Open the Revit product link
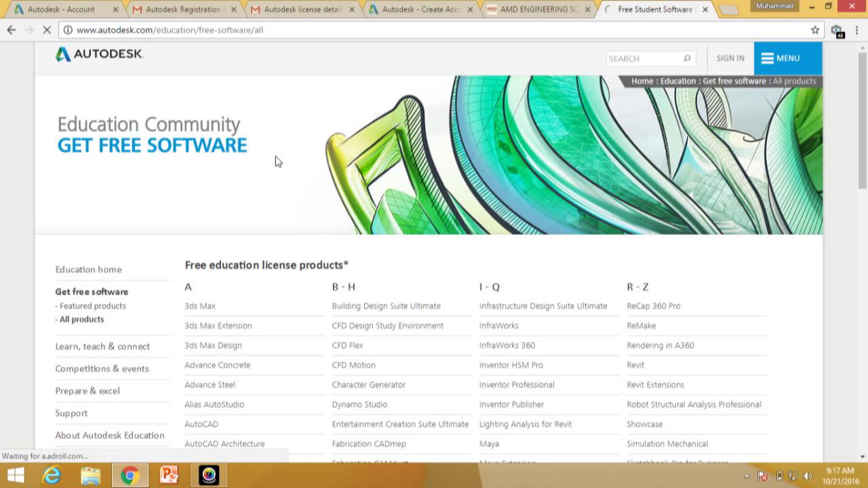The width and height of the screenshot is (868, 488). [635, 365]
